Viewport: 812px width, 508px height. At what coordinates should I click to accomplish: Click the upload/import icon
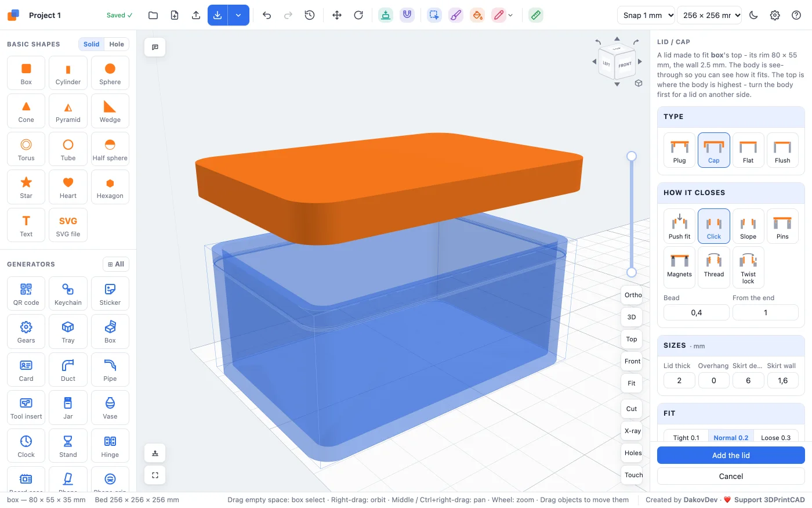click(x=196, y=15)
